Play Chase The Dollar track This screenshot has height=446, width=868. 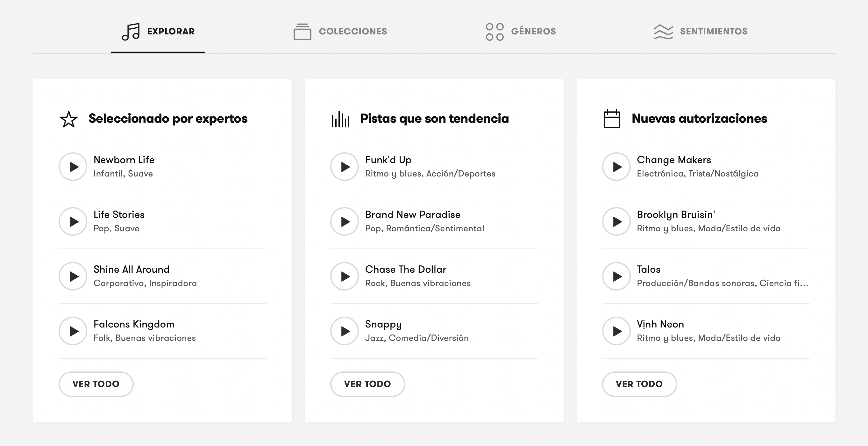(345, 277)
